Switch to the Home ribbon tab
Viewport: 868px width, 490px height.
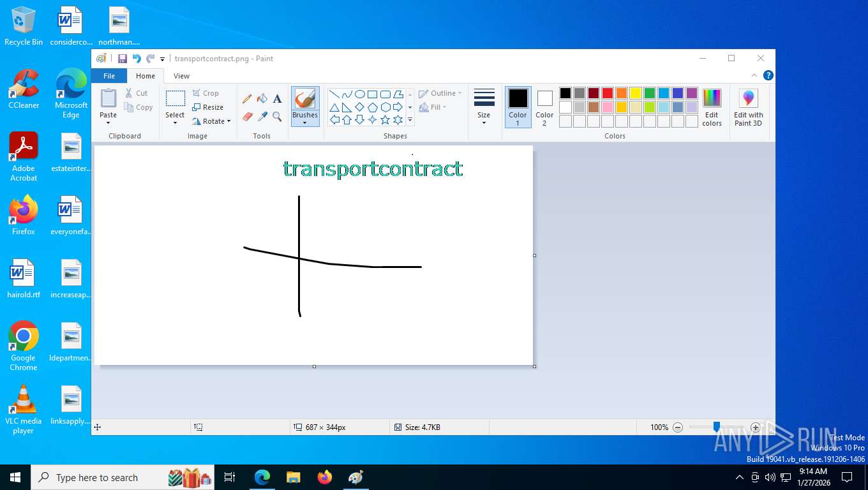146,76
